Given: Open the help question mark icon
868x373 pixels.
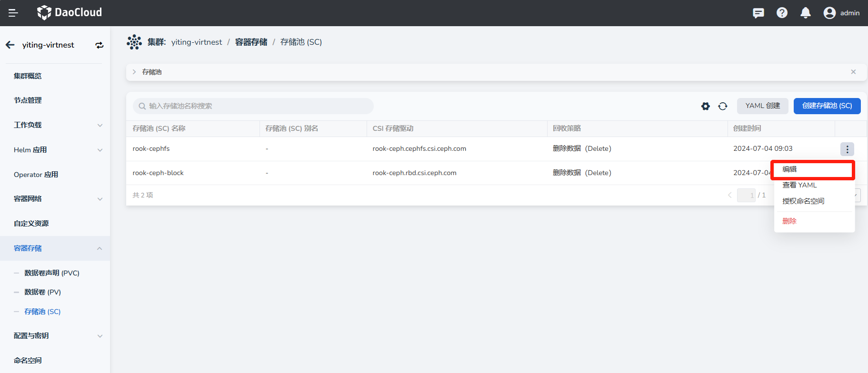Looking at the screenshot, I should (782, 13).
